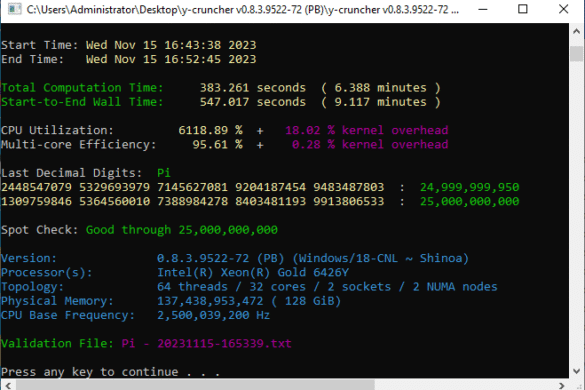Close the y-cruncher console window
The height and width of the screenshot is (390, 585).
(563, 9)
